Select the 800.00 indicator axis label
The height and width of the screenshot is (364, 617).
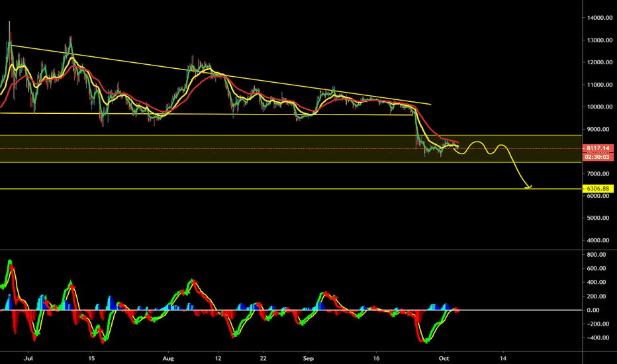(596, 255)
